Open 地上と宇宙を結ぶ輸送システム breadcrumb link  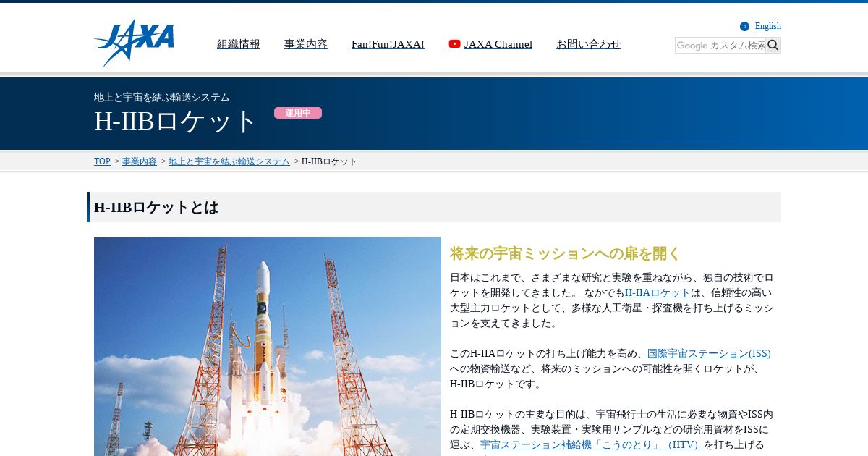(229, 161)
